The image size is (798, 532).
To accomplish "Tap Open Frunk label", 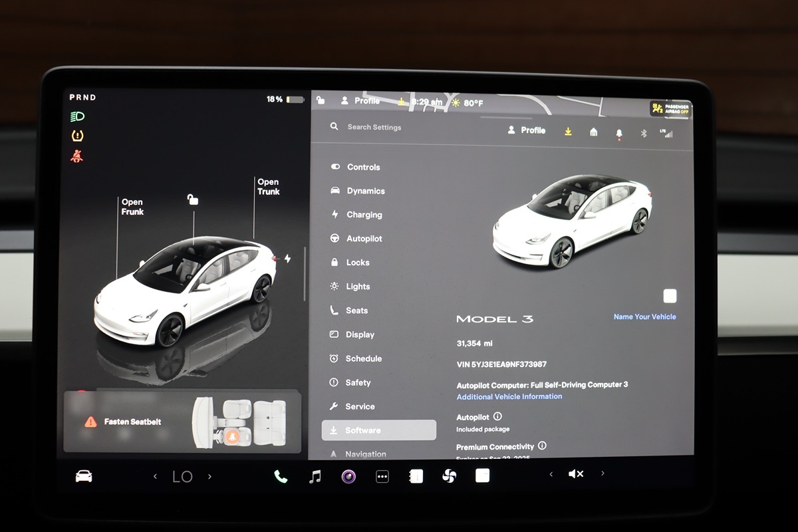I will point(132,207).
